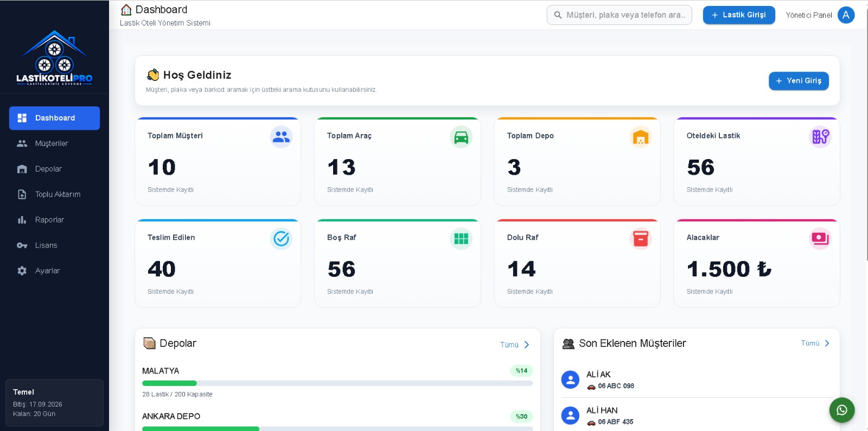The image size is (868, 431).
Task: Click the Oteldeki Lastik card icon
Action: [820, 137]
